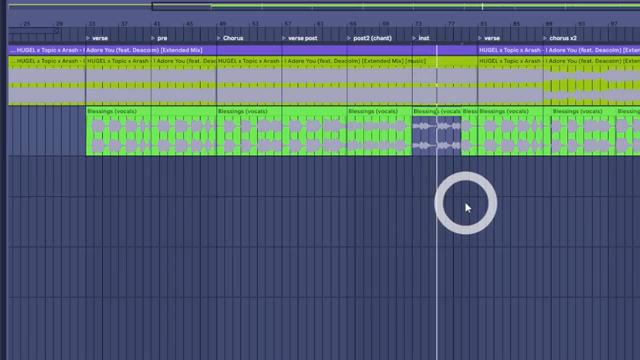The width and height of the screenshot is (640, 360).
Task: Select the Blessings (vocals) clip at bar 65
Action: click(x=380, y=131)
